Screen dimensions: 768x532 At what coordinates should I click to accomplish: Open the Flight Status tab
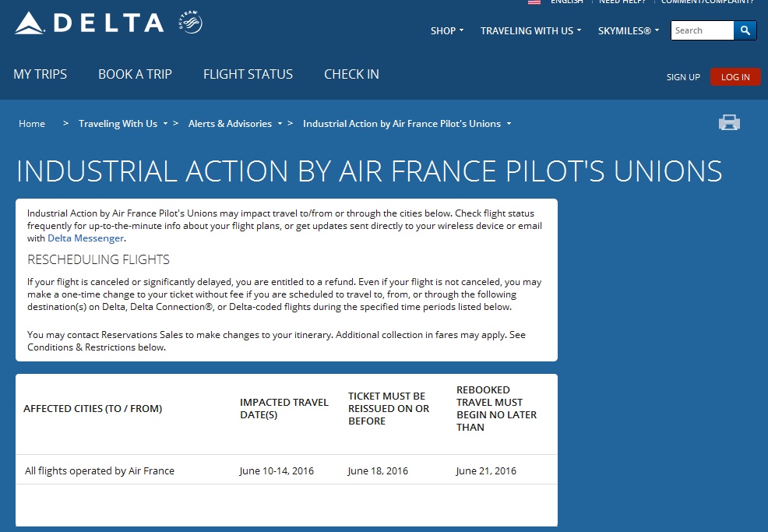[248, 75]
